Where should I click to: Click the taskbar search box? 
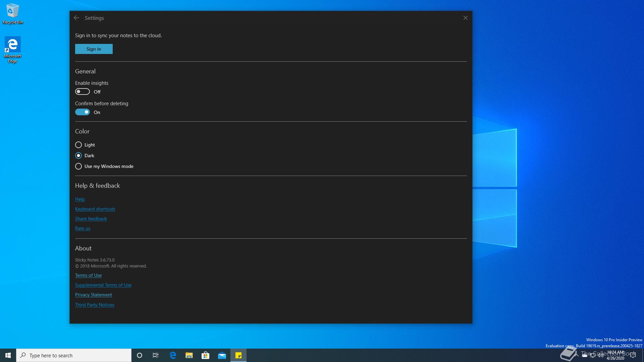[74, 355]
